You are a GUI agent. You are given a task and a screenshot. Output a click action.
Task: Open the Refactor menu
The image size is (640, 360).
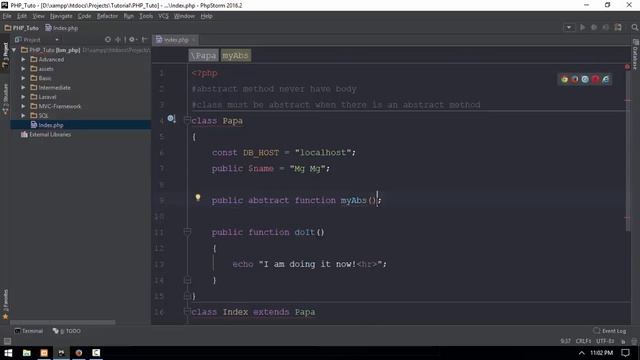point(107,16)
